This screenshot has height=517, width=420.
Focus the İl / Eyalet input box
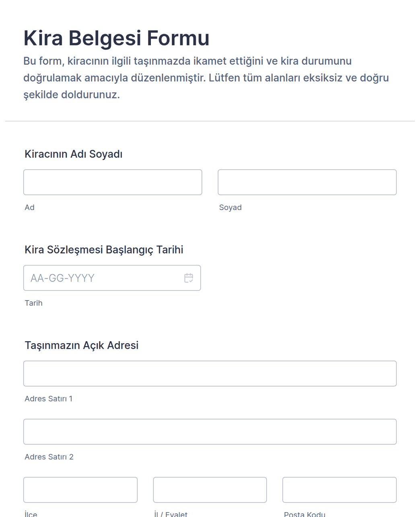[210, 490]
